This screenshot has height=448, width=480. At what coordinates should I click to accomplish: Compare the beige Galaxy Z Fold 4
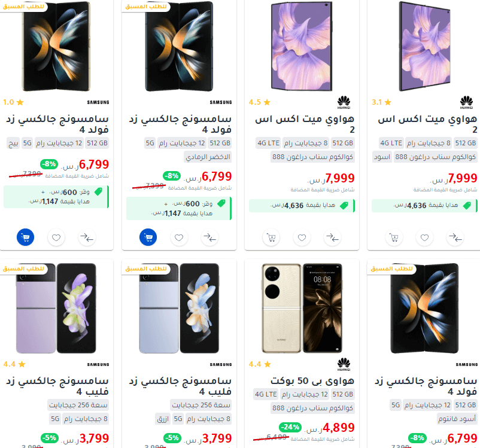87,237
